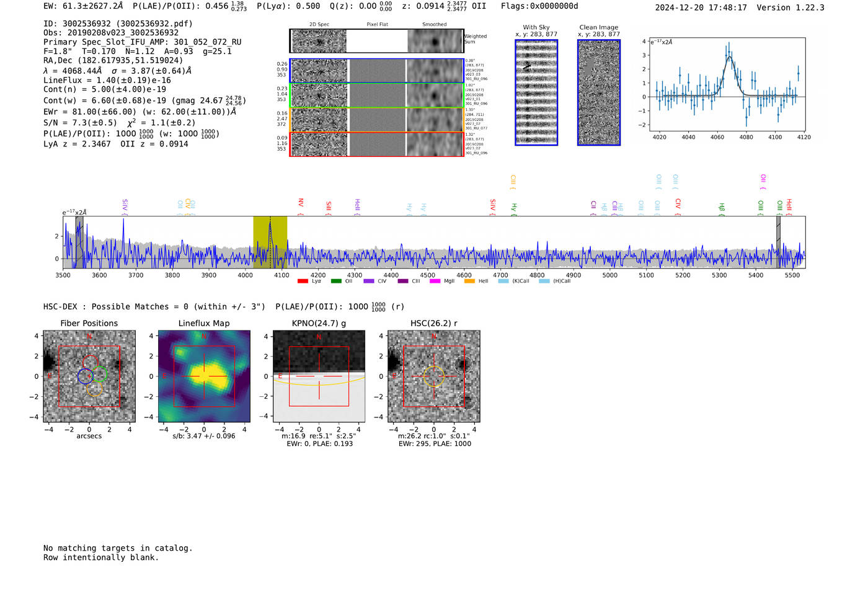The image size is (868, 591).
Task: Open the Fiber Positions image
Action: [89, 376]
